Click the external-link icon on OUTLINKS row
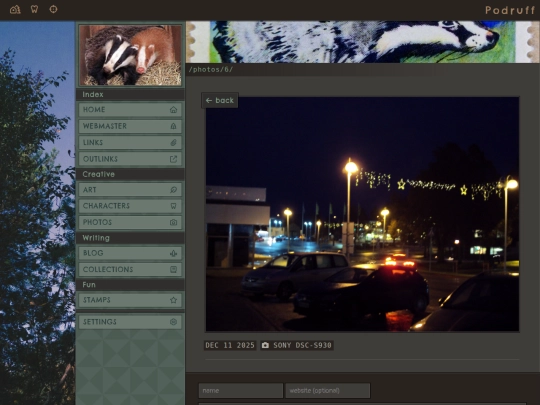 173,159
